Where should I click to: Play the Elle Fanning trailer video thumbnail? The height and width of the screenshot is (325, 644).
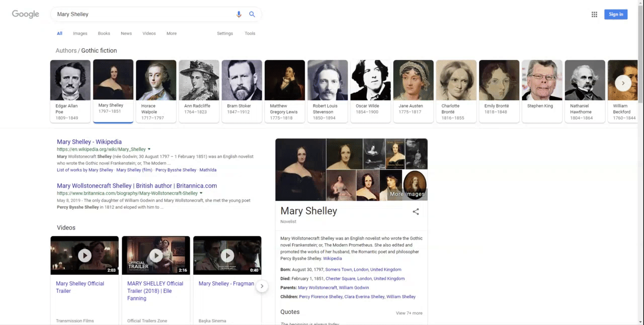pos(156,256)
